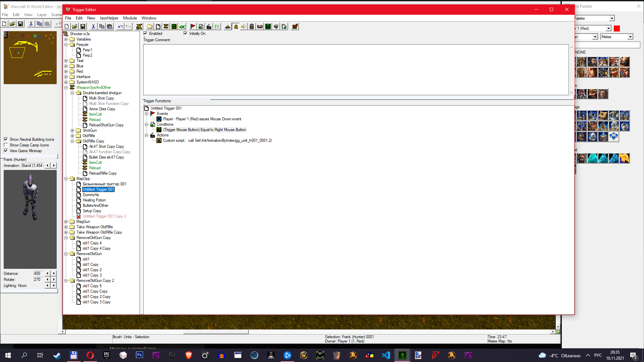Click the Variables yellow X icon
This screenshot has height=362, width=644.
(x=139, y=26)
